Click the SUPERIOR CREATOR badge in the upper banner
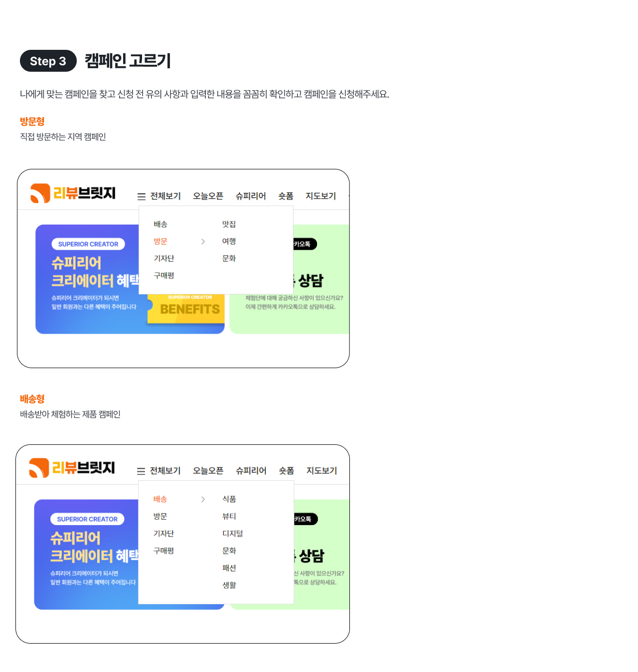 click(88, 244)
